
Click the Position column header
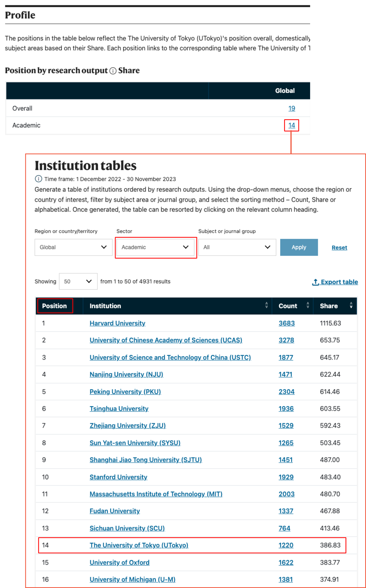coord(55,306)
